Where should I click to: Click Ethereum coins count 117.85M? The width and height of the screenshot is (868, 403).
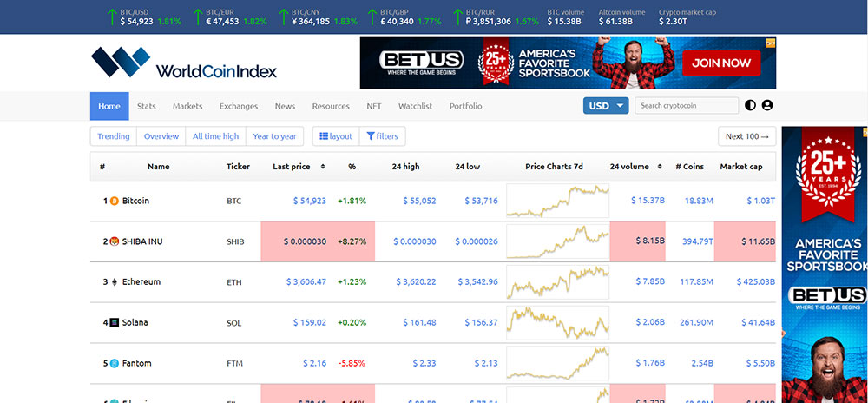[696, 281]
